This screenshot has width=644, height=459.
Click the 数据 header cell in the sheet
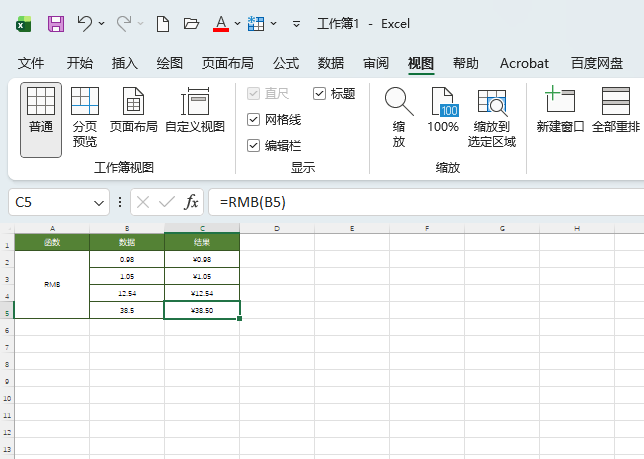click(x=127, y=242)
